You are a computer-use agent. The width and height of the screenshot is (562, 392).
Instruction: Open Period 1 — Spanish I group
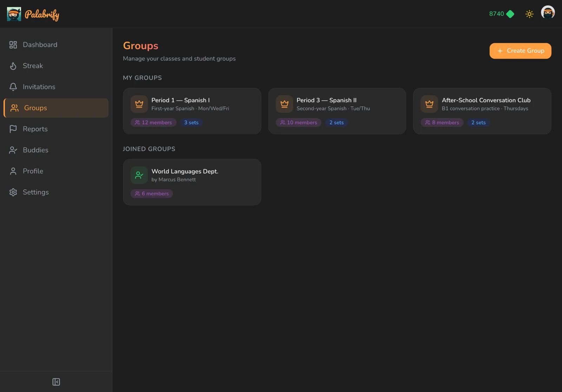click(x=192, y=111)
